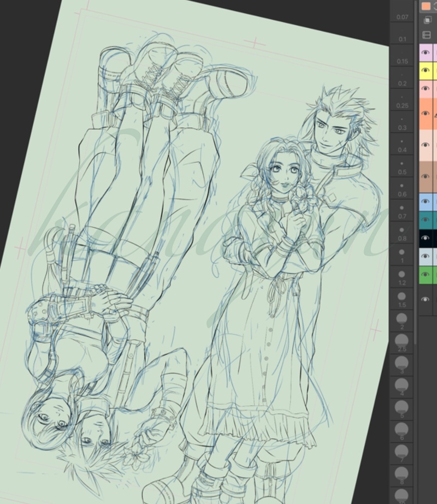Toggle visibility of the orange layer
437x504 pixels.
426,114
